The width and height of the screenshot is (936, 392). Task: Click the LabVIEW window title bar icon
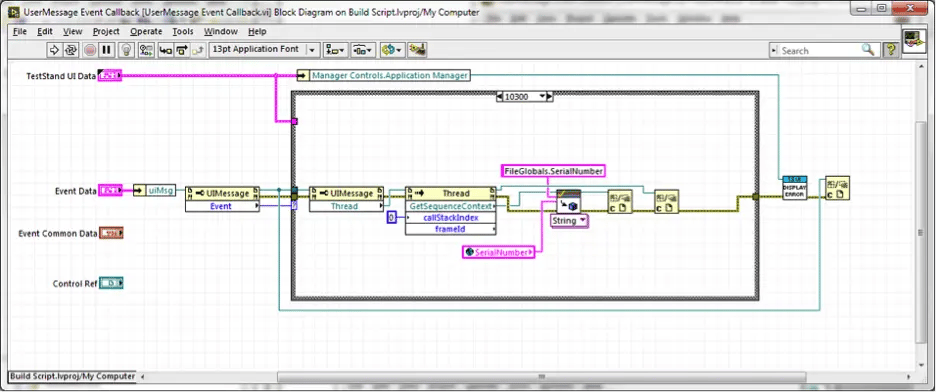click(15, 12)
